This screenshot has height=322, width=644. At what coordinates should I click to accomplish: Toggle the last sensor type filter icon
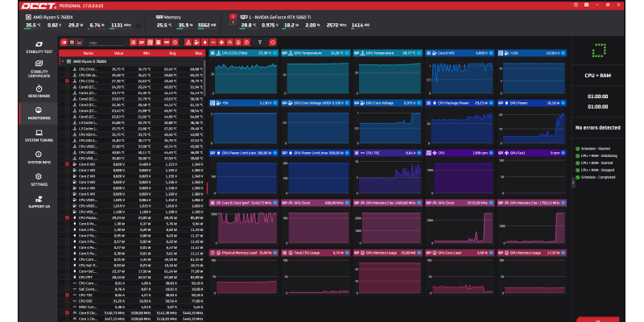click(246, 43)
